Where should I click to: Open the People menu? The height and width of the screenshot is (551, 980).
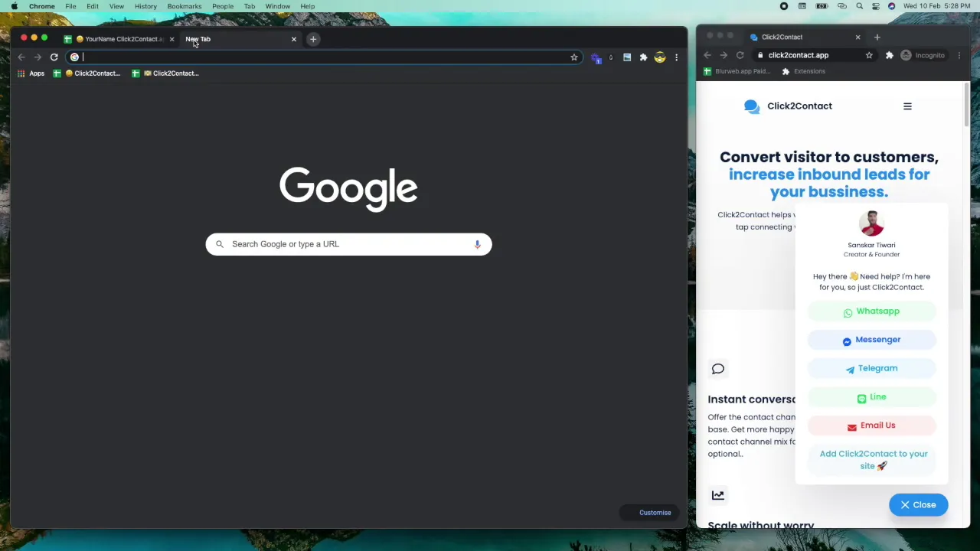click(223, 6)
